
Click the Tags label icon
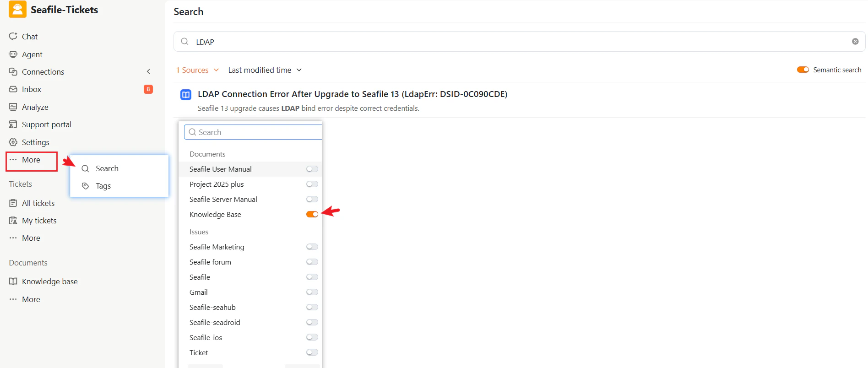click(x=85, y=186)
